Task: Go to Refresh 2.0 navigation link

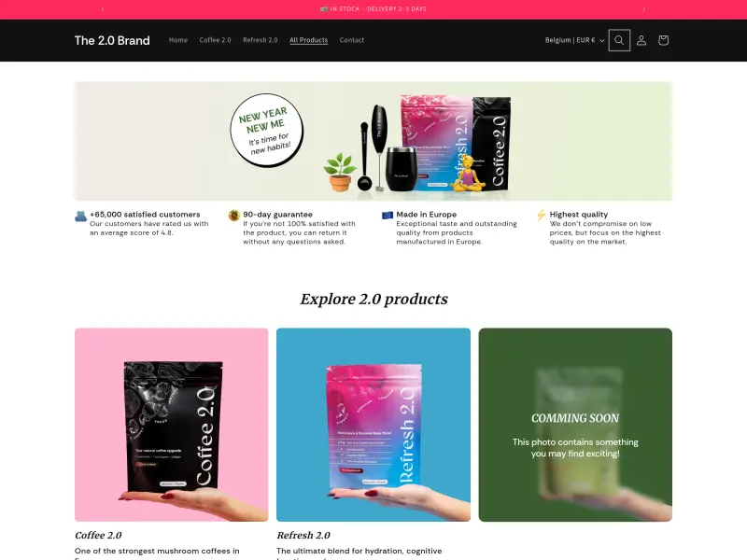Action: coord(261,40)
